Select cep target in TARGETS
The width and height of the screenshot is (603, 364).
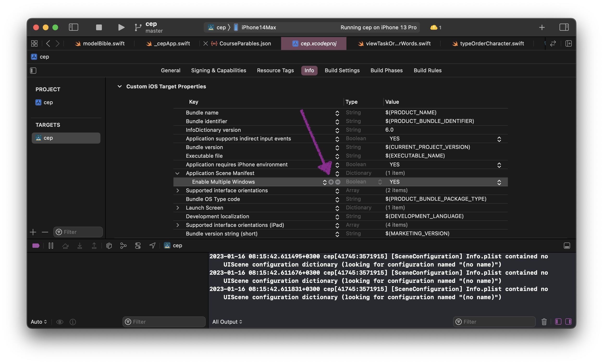pyautogui.click(x=66, y=138)
